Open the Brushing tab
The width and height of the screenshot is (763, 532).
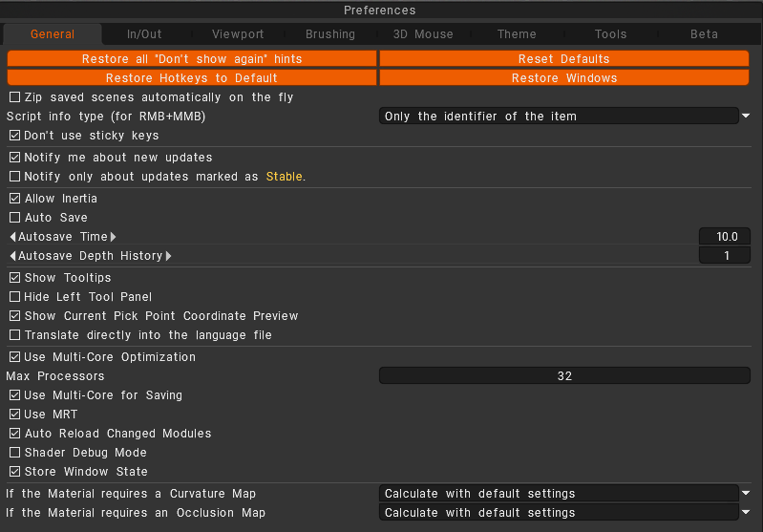[x=330, y=34]
